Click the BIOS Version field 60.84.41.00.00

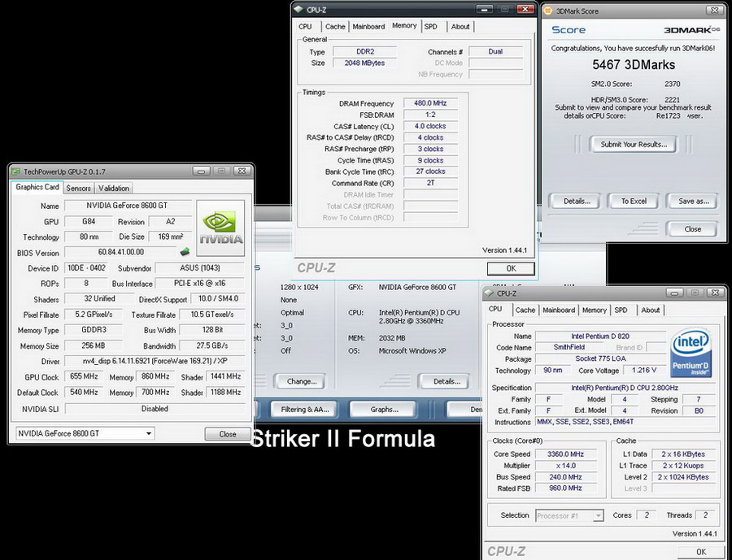pos(121,252)
